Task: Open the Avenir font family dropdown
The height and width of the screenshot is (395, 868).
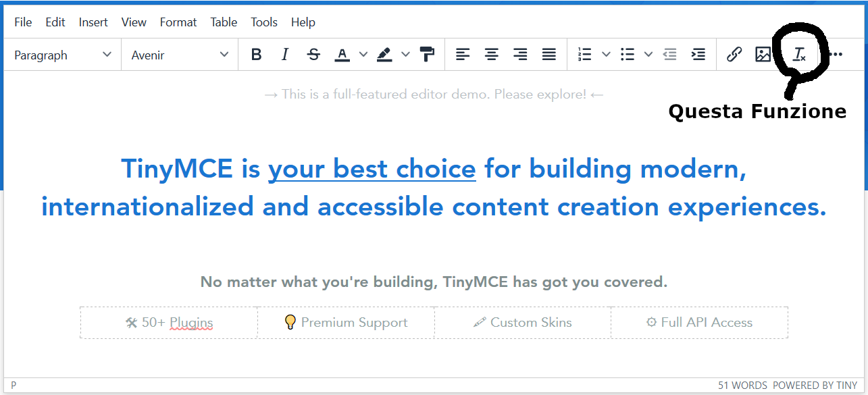Action: click(180, 55)
